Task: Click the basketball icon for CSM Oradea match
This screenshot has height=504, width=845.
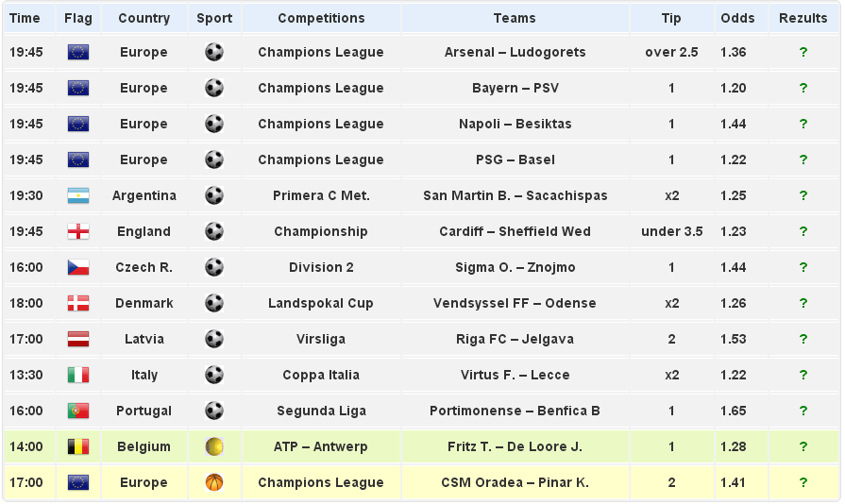Action: click(x=214, y=482)
